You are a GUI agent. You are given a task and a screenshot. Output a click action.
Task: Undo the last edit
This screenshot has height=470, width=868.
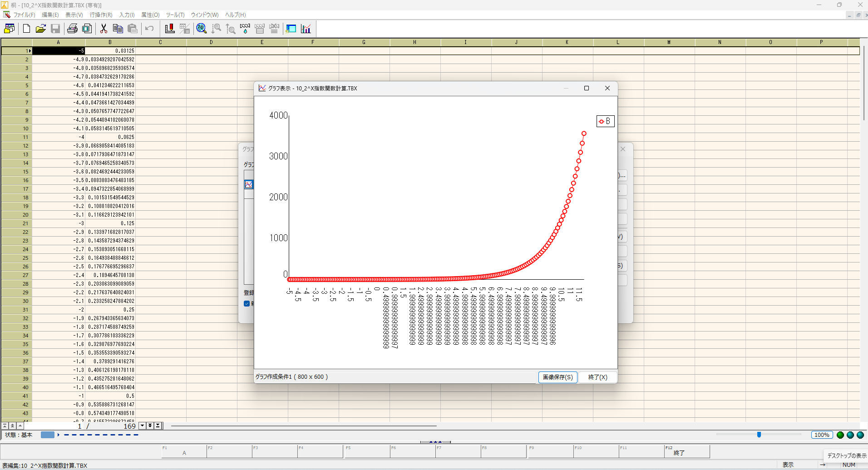pos(149,29)
